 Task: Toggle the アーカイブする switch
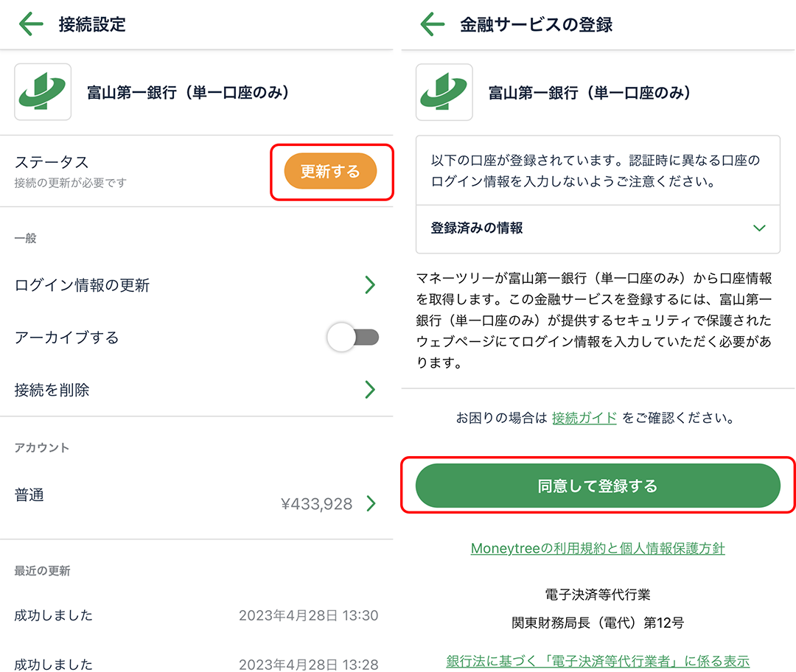pos(353,337)
